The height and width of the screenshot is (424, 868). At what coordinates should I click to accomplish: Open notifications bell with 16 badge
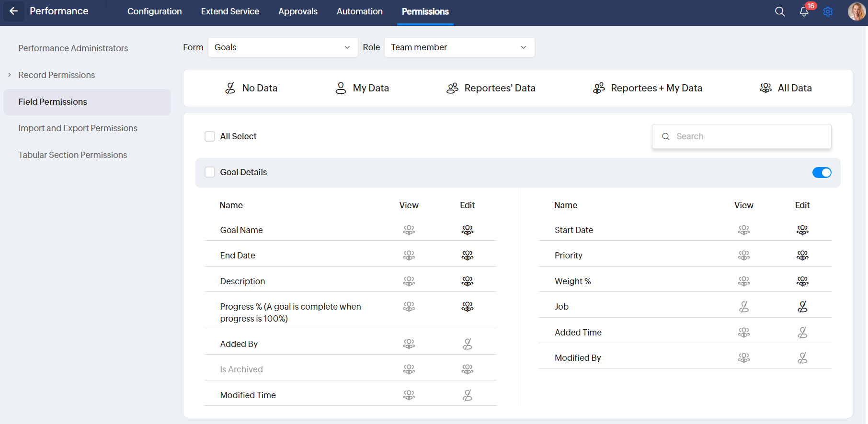(804, 11)
